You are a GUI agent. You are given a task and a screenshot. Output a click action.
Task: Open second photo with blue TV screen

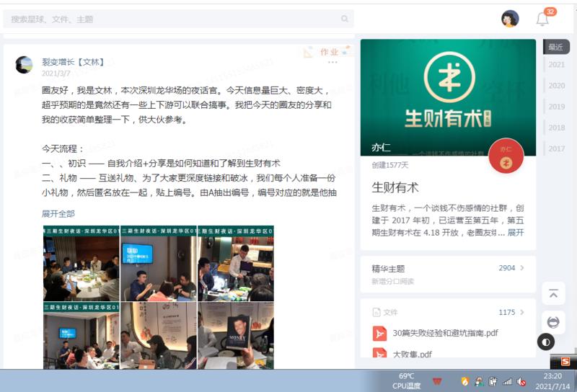pos(159,263)
